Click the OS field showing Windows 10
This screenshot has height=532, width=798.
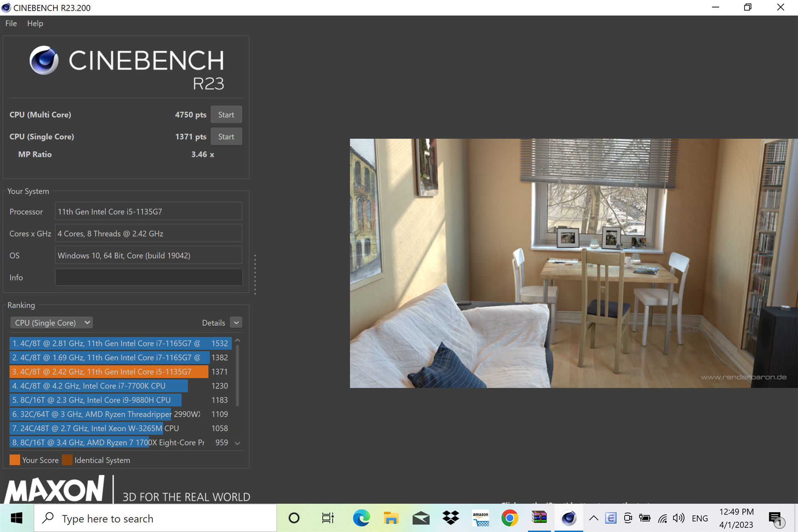[x=148, y=256]
